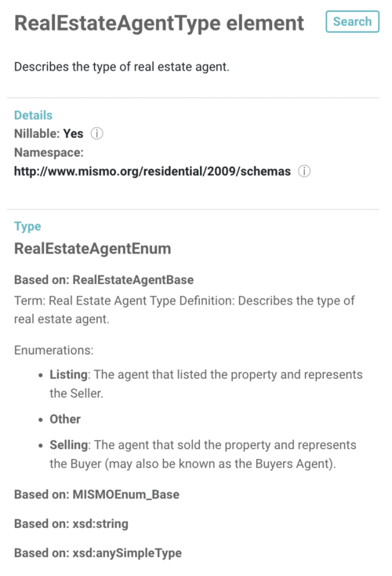392x576 pixels.
Task: Click the Based on: xsd:anySimpleType line
Action: coord(98,553)
